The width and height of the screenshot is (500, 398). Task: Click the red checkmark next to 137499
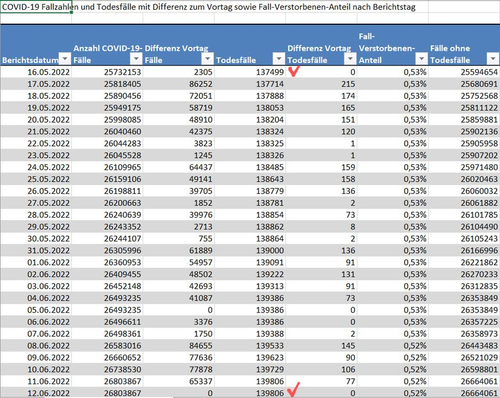click(x=294, y=71)
